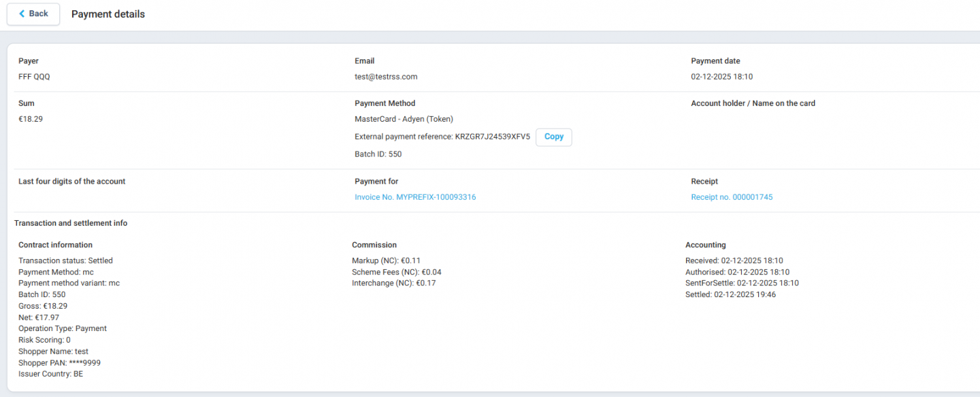Click the Net: €17.97 line
Image resolution: width=980 pixels, height=397 pixels.
(39, 317)
